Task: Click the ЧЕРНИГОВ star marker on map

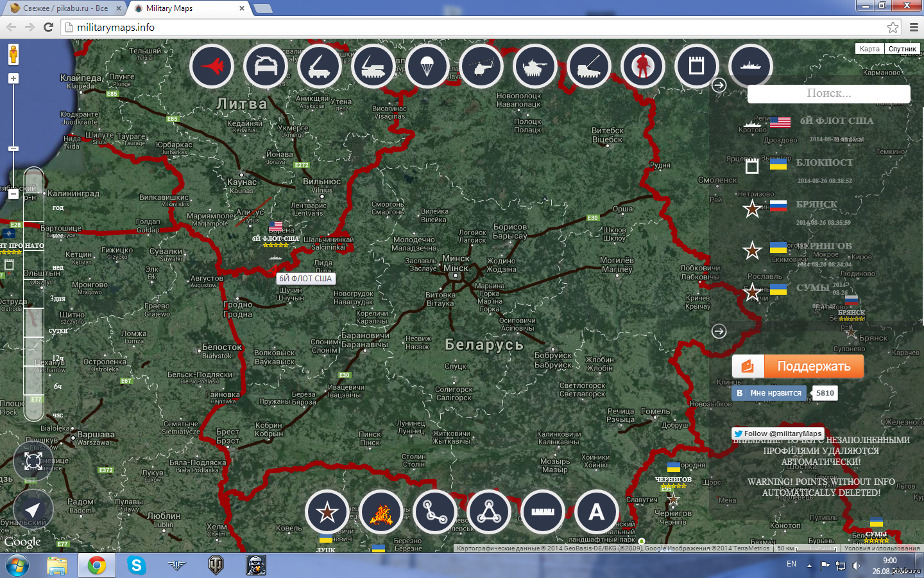Action: 672,498
